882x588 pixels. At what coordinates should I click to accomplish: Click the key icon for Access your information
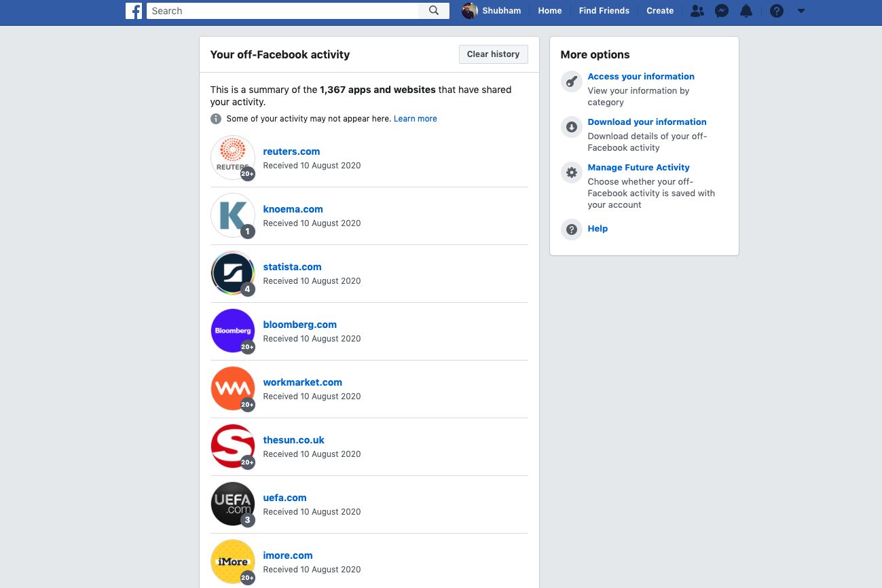pyautogui.click(x=572, y=81)
